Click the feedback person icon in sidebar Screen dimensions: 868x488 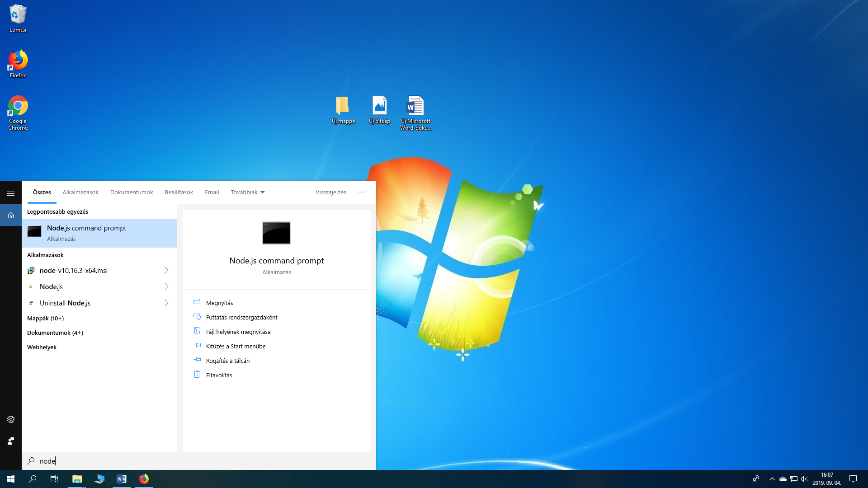pos(11,441)
